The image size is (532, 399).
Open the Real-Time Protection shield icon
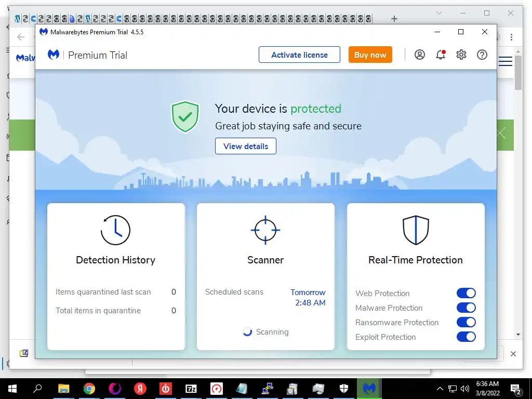[416, 230]
